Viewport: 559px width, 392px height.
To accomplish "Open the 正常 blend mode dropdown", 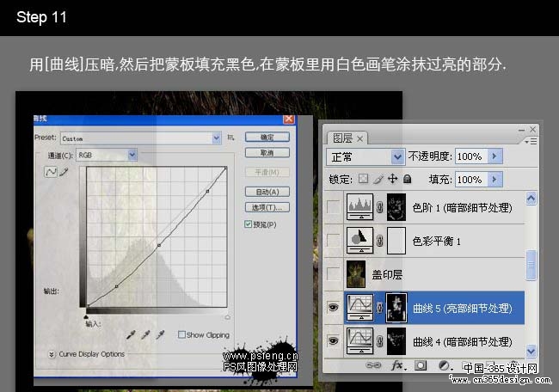I will [x=397, y=156].
